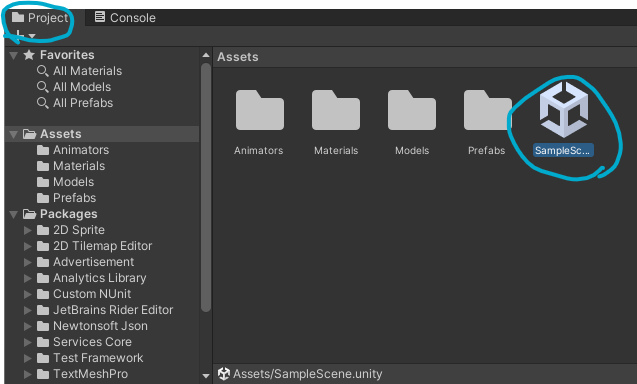This screenshot has height=384, width=637.
Task: Expand the 2D Tilemap Editor package
Action: coord(28,246)
